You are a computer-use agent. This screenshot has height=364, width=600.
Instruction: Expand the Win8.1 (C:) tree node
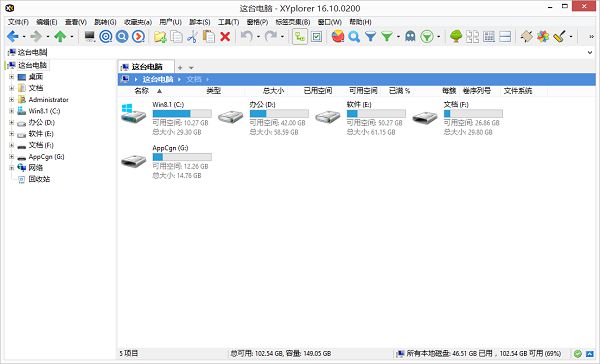[11, 111]
